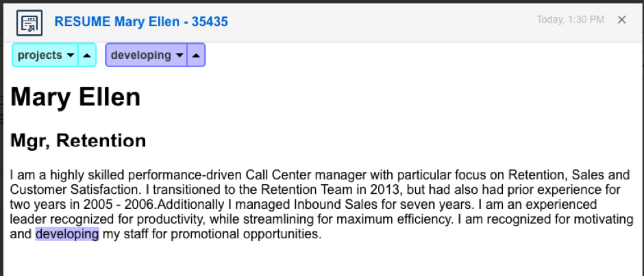Click the Mgr, Retention job title heading
The height and width of the screenshot is (276, 644).
[x=78, y=140]
